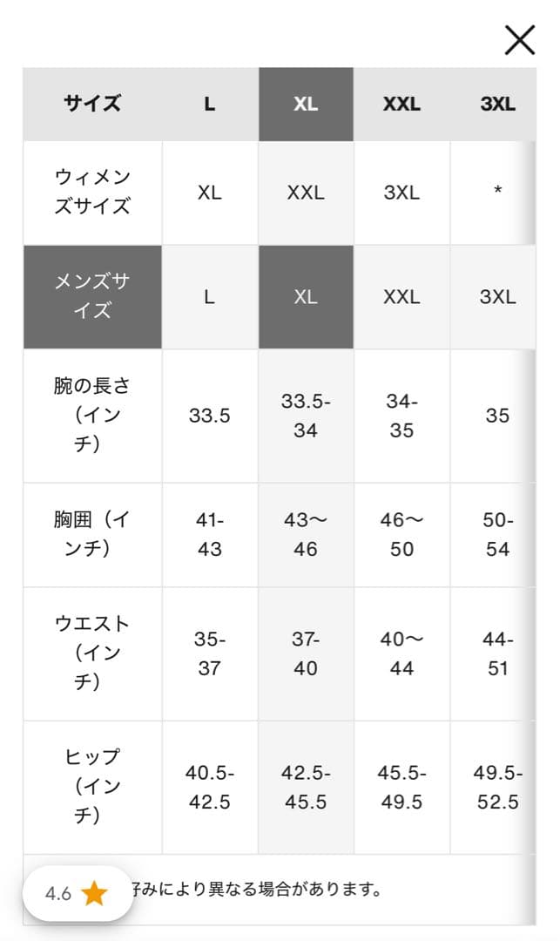Select the XXL size column header
This screenshot has height=941, width=560.
pos(401,104)
